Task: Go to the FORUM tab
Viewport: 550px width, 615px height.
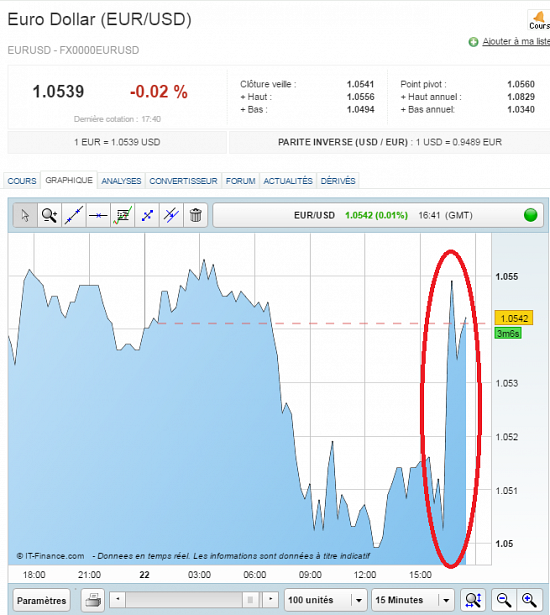Action: [x=240, y=181]
